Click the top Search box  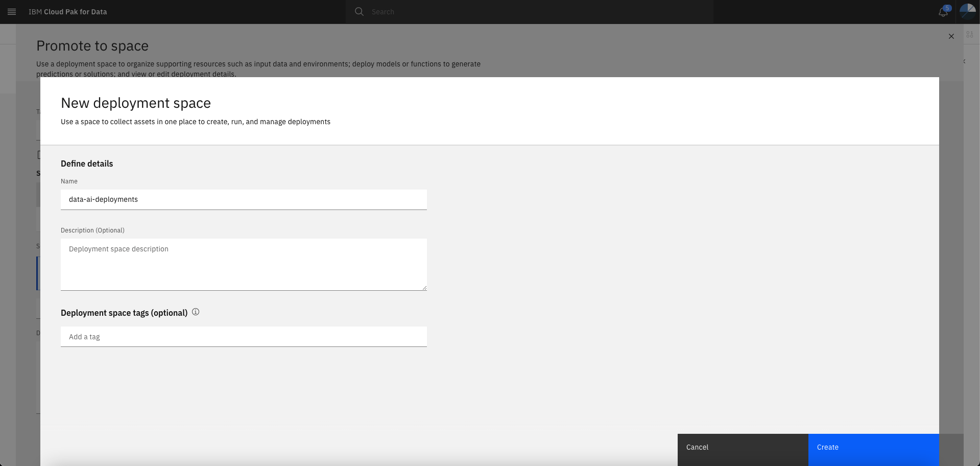click(530, 12)
